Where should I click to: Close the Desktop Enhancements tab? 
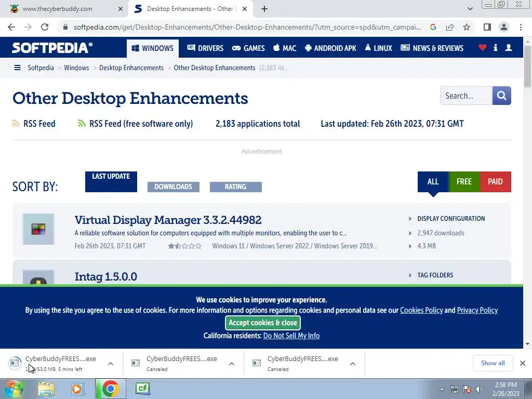click(x=245, y=9)
